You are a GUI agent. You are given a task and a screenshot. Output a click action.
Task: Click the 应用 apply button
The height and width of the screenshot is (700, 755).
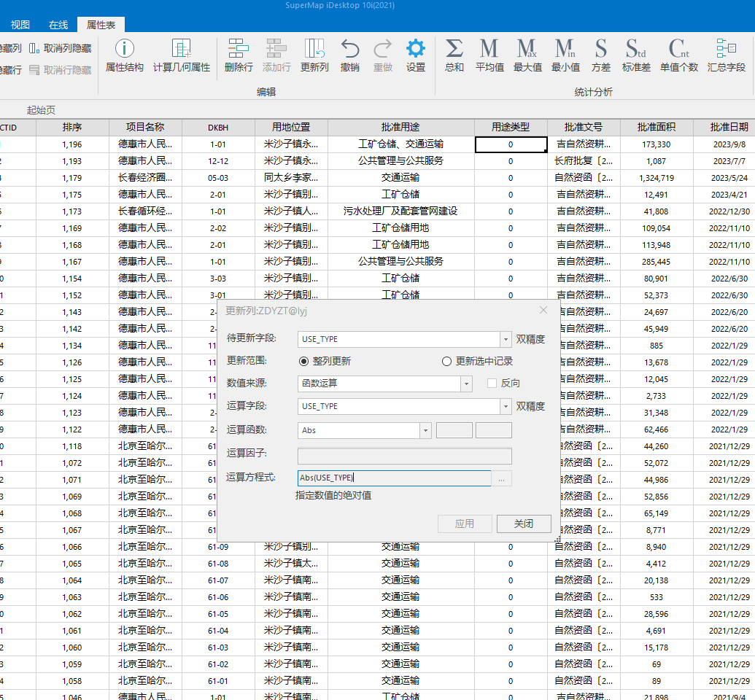(x=465, y=524)
